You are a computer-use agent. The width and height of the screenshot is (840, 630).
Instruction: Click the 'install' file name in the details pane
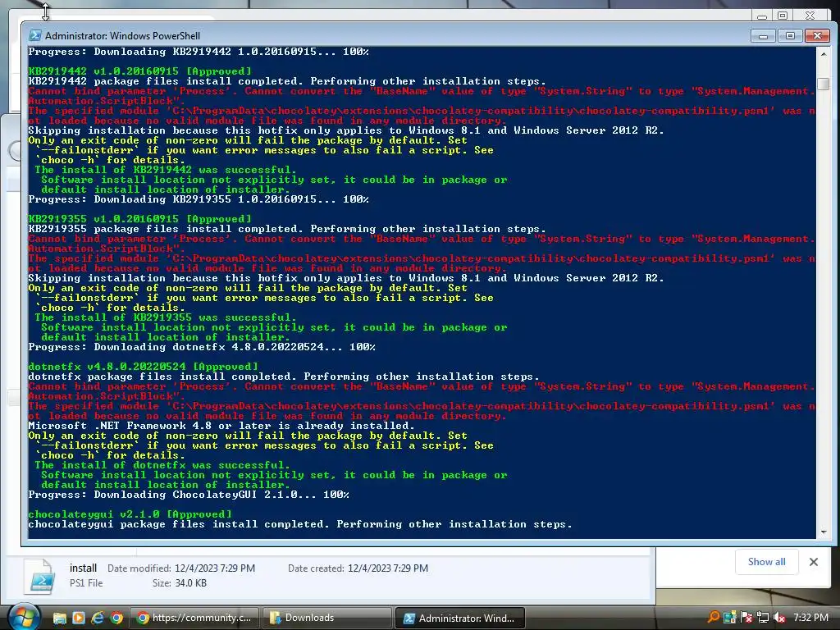[x=83, y=568]
